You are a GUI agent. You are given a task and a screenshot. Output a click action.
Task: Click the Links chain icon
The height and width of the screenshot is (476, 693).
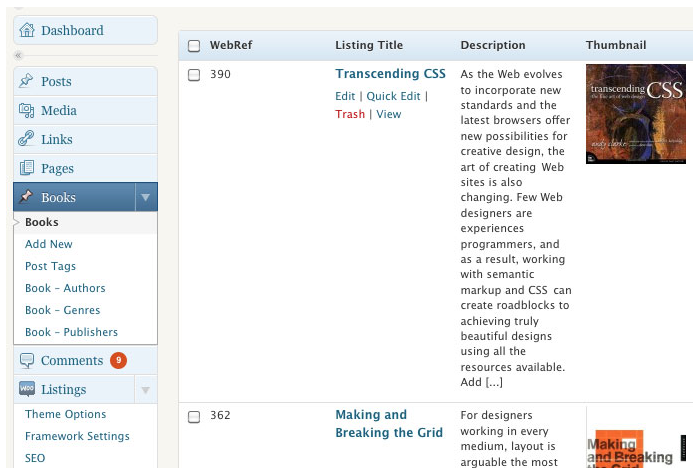click(x=26, y=139)
